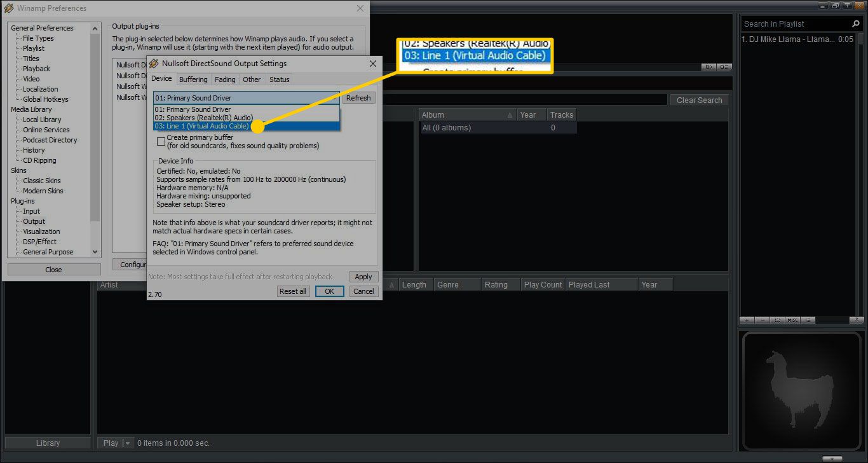Viewport: 868px width, 463px height.
Task: Choose 01: Primary Sound Driver from list
Action: tap(246, 109)
